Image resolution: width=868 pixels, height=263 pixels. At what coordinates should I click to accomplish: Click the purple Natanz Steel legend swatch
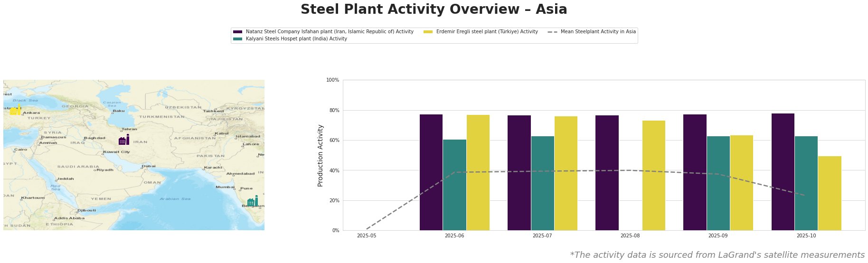(237, 32)
